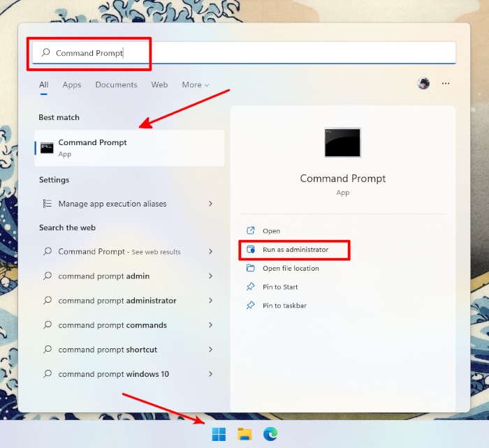Click the Run as administrator shield icon

(251, 249)
